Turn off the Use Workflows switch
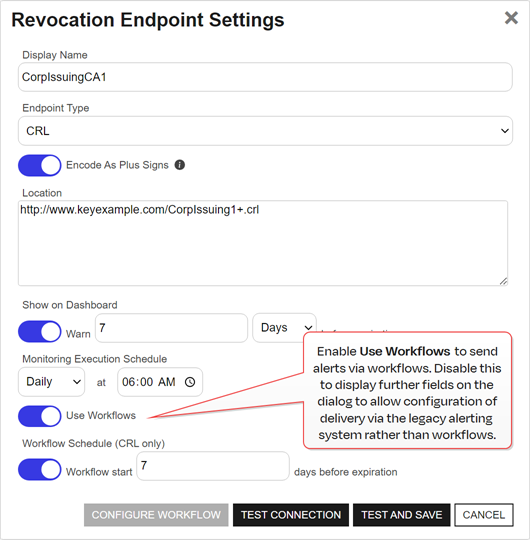This screenshot has width=530, height=540. point(40,416)
